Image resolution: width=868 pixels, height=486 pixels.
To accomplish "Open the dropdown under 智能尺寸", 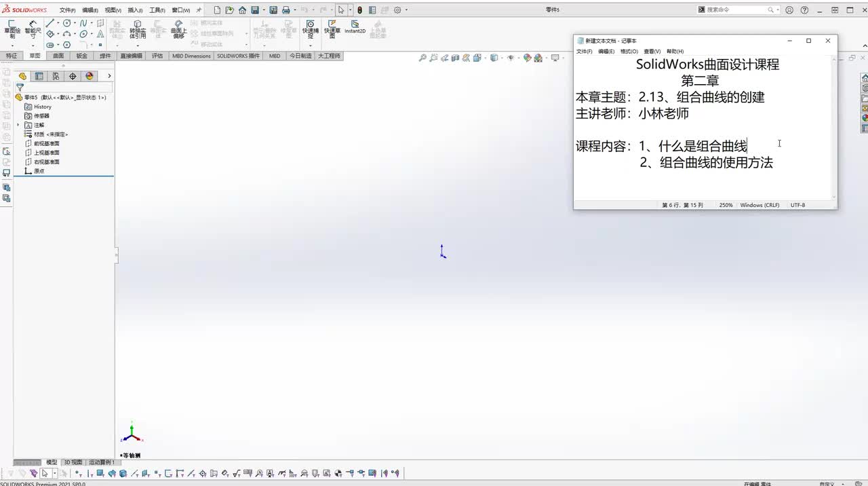I will coord(33,45).
